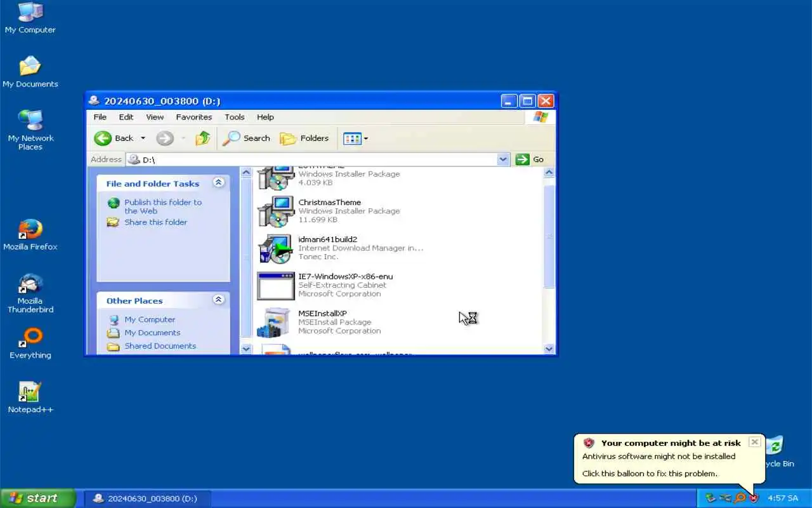Open the Edit menu
The height and width of the screenshot is (508, 812).
(126, 117)
